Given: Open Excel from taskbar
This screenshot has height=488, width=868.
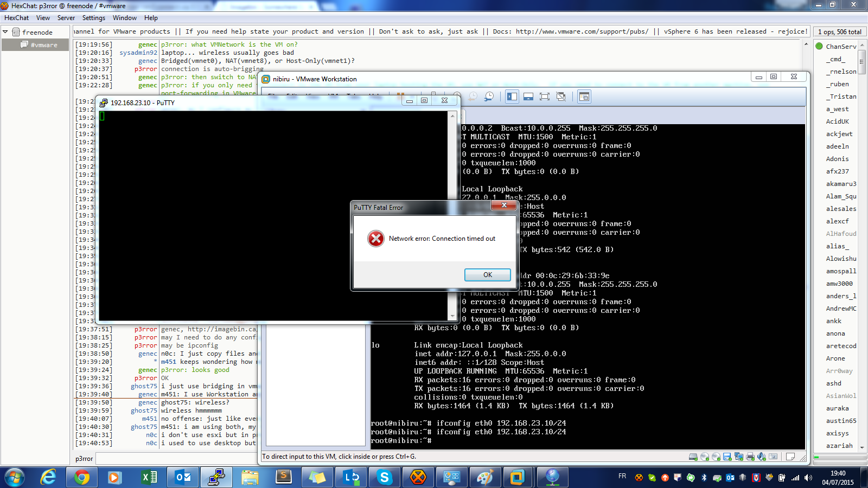Looking at the screenshot, I should click(149, 478).
